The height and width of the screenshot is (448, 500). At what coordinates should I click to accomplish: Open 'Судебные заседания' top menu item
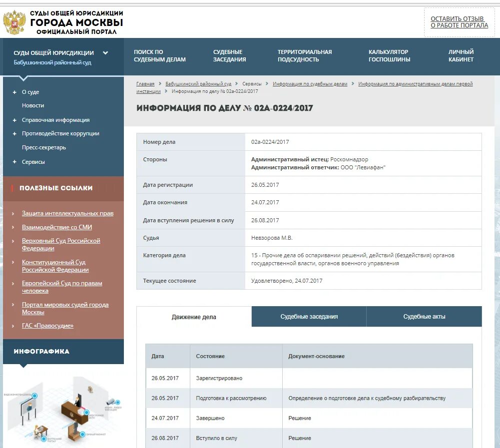click(230, 56)
